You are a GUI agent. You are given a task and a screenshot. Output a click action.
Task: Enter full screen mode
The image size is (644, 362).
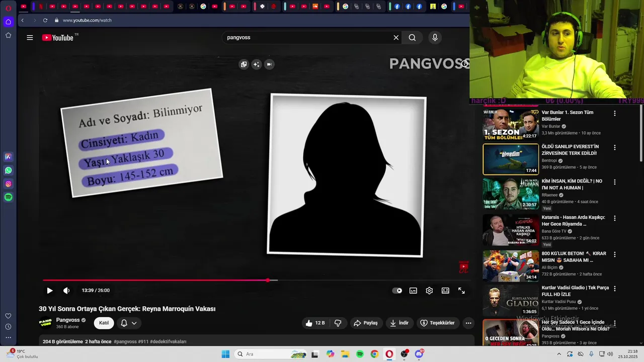coord(461,291)
